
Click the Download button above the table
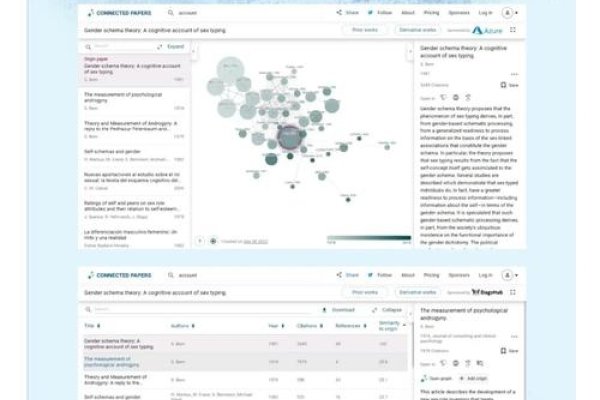coord(340,310)
